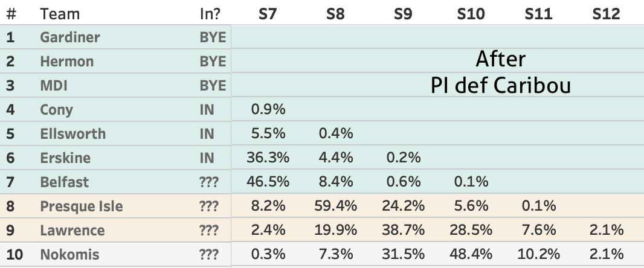
Task: Select the Gardiner team row
Action: tap(70, 37)
